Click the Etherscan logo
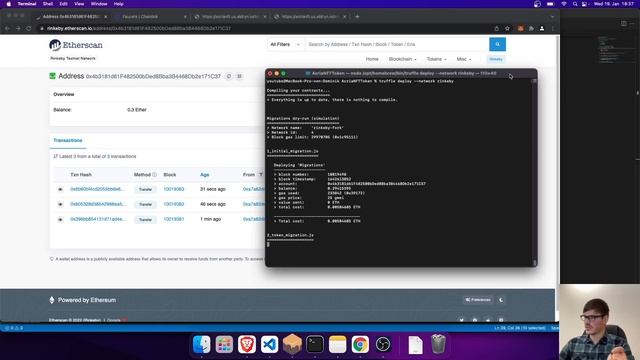The image size is (640, 360). tap(76, 45)
